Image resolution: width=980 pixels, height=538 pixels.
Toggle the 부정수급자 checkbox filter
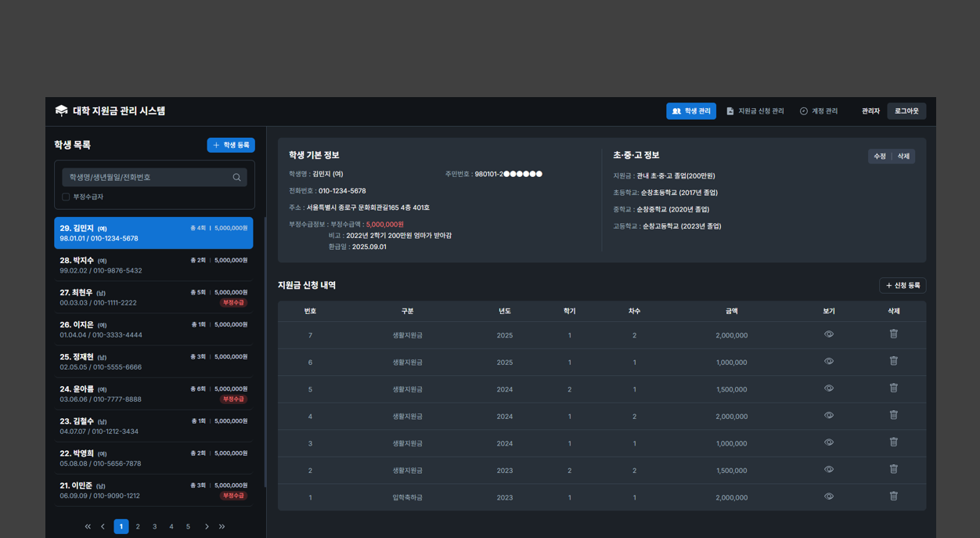pyautogui.click(x=66, y=197)
